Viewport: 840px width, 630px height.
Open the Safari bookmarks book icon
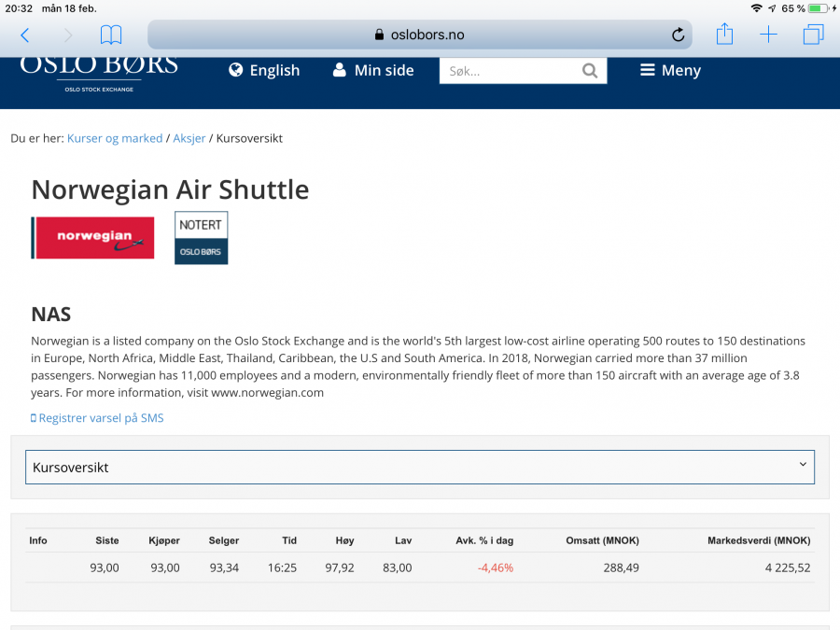pyautogui.click(x=111, y=35)
